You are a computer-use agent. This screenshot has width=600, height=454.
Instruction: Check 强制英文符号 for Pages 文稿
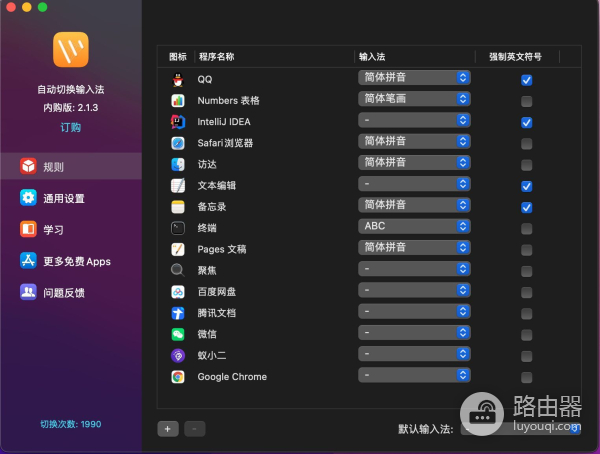point(527,250)
